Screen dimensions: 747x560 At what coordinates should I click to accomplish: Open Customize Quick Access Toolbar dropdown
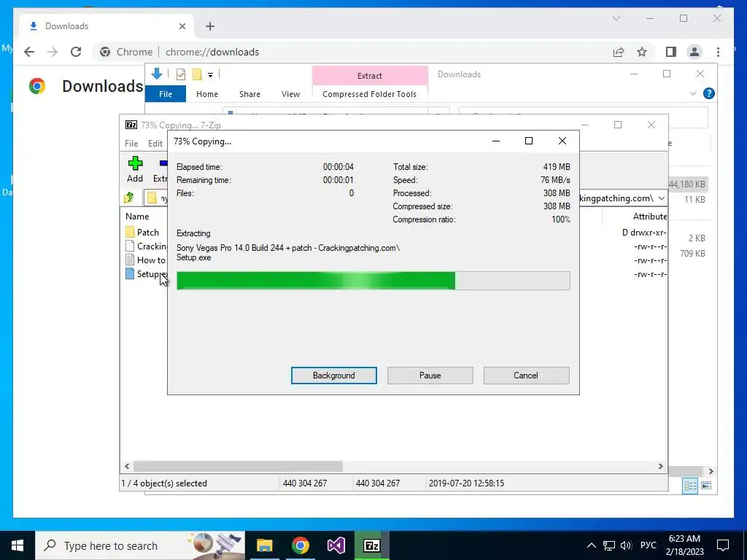pos(210,74)
